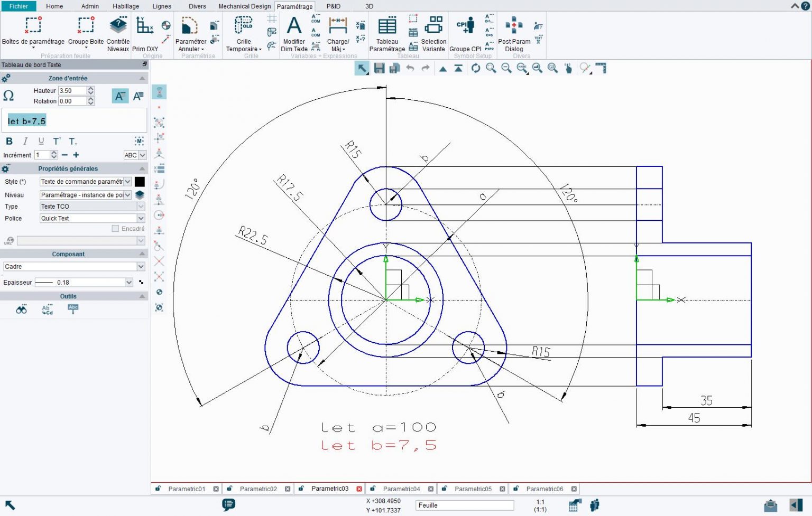Toggle the Encadré checkbox
812x516 pixels.
click(x=115, y=229)
